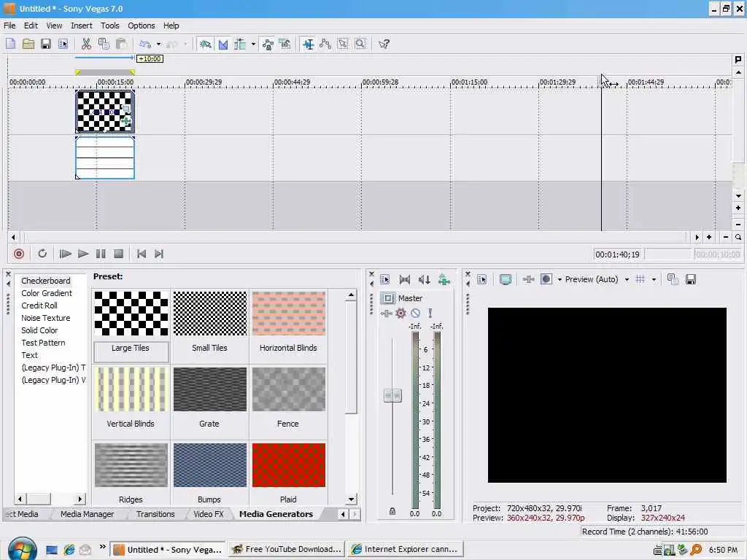Screen dimensions: 747x560
Task: Toggle Auto Ripple button in toolbar
Action: (x=240, y=44)
